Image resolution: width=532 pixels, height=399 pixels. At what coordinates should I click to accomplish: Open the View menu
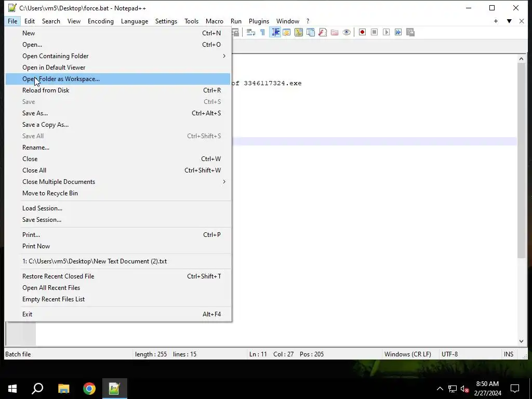pyautogui.click(x=74, y=21)
